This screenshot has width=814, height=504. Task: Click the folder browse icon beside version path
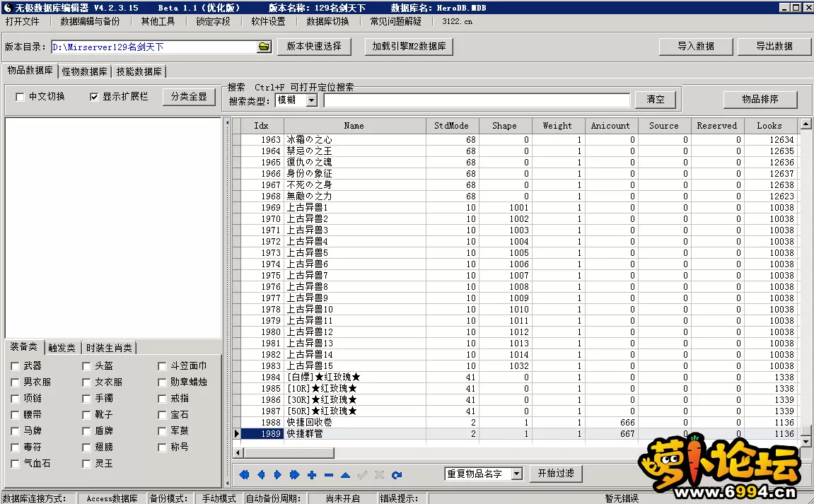pos(264,47)
